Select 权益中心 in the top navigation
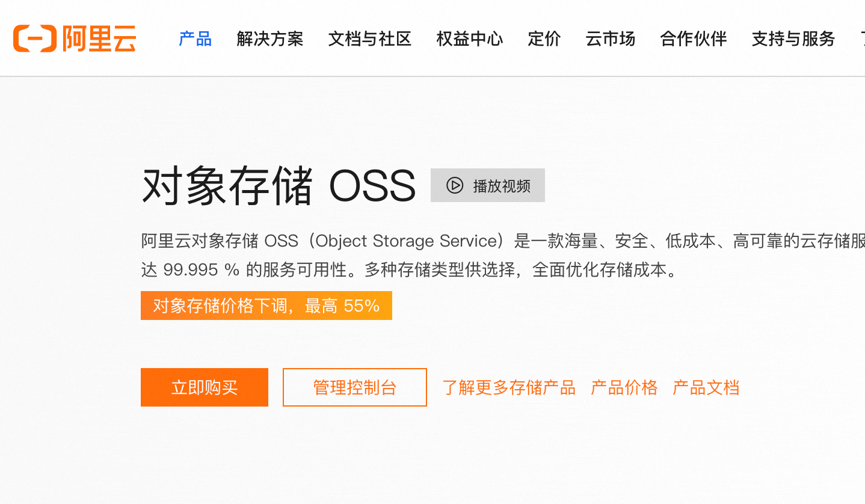The image size is (865, 504). [470, 39]
